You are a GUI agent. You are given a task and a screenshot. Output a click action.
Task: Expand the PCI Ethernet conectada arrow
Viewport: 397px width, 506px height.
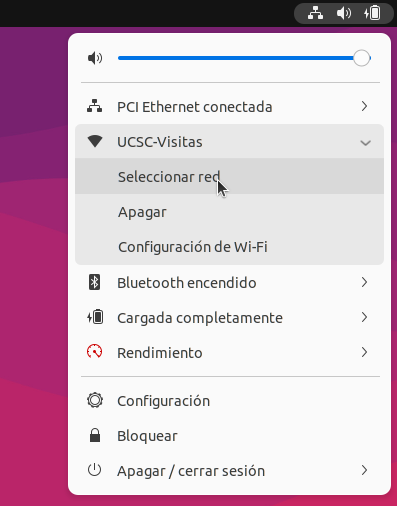[x=364, y=106]
